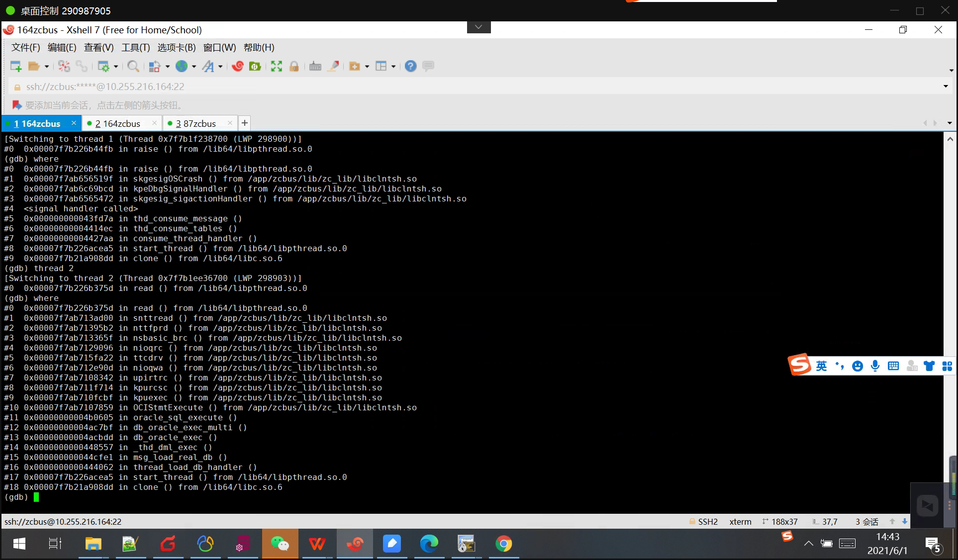Toggle the Fullscreen mode icon

pos(277,66)
